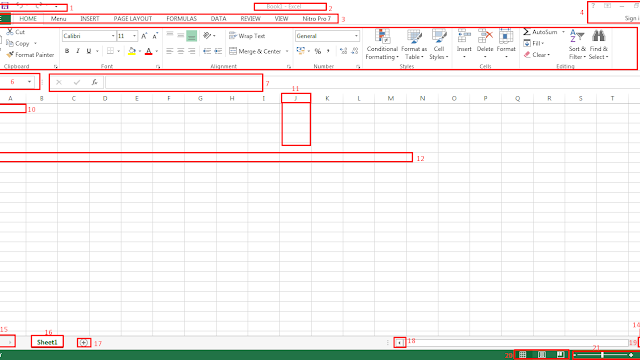Toggle Italic formatting
The height and width of the screenshot is (360, 640).
coord(78,51)
